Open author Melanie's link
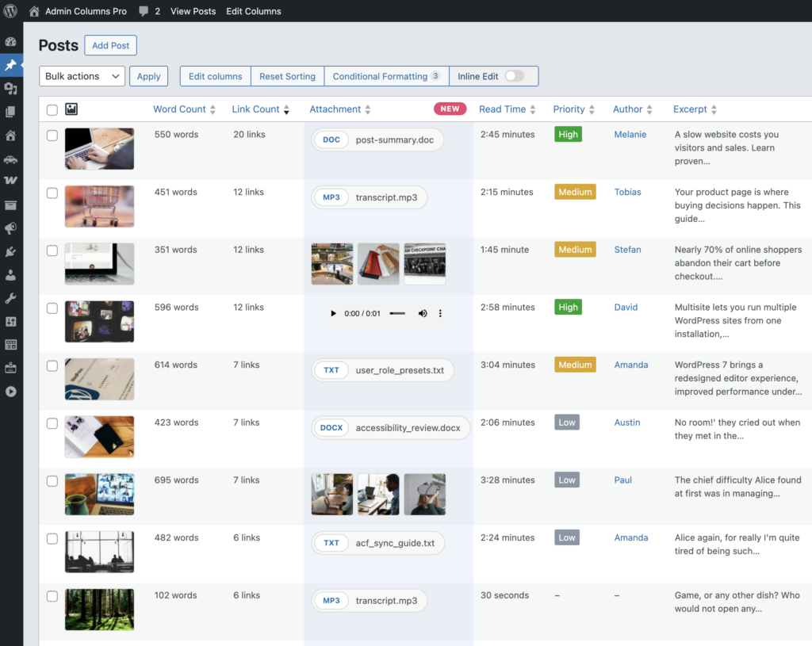Viewport: 812px width, 646px height. coord(630,135)
